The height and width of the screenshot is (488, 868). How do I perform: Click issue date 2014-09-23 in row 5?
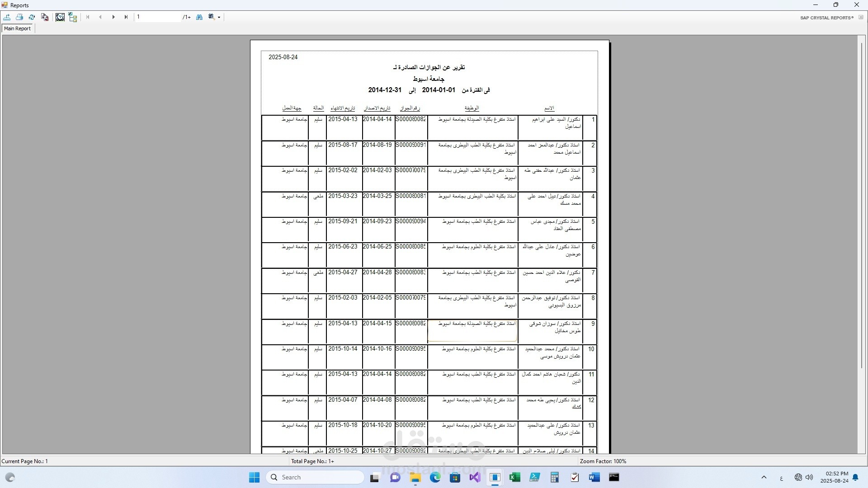pyautogui.click(x=377, y=221)
